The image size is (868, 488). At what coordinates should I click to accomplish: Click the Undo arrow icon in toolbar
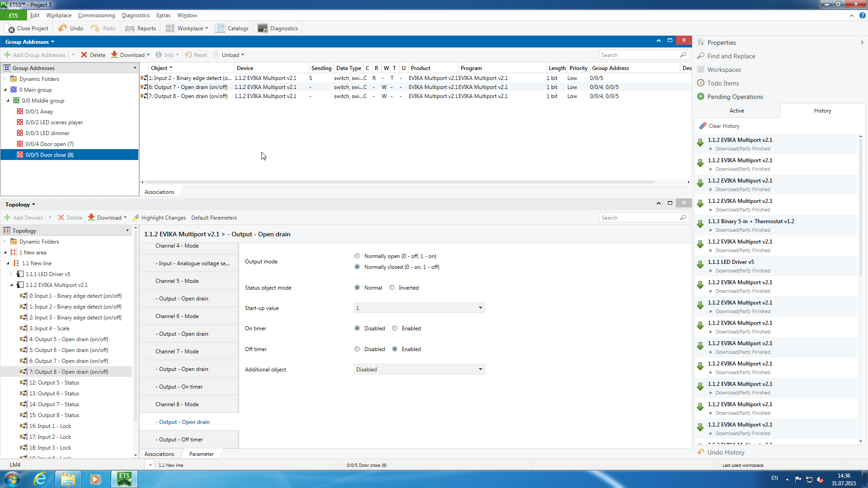click(x=62, y=28)
